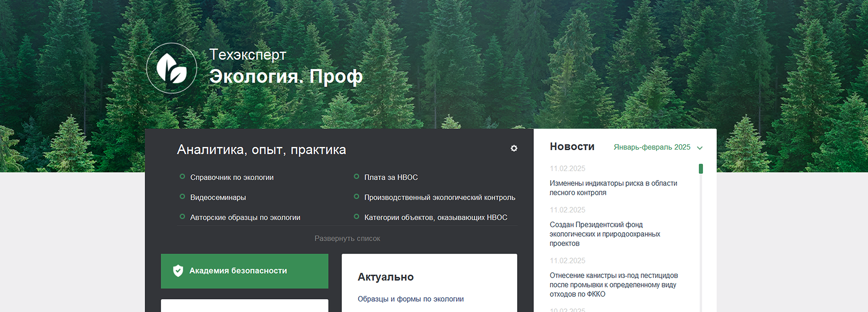Open Авторские образцы по экологии
Image resolution: width=868 pixels, height=312 pixels.
click(245, 217)
